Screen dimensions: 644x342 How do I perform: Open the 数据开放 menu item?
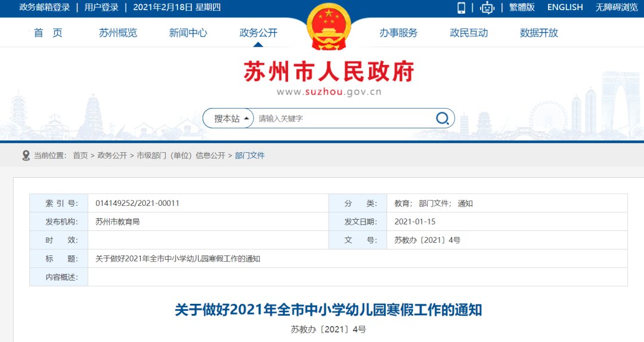click(538, 33)
